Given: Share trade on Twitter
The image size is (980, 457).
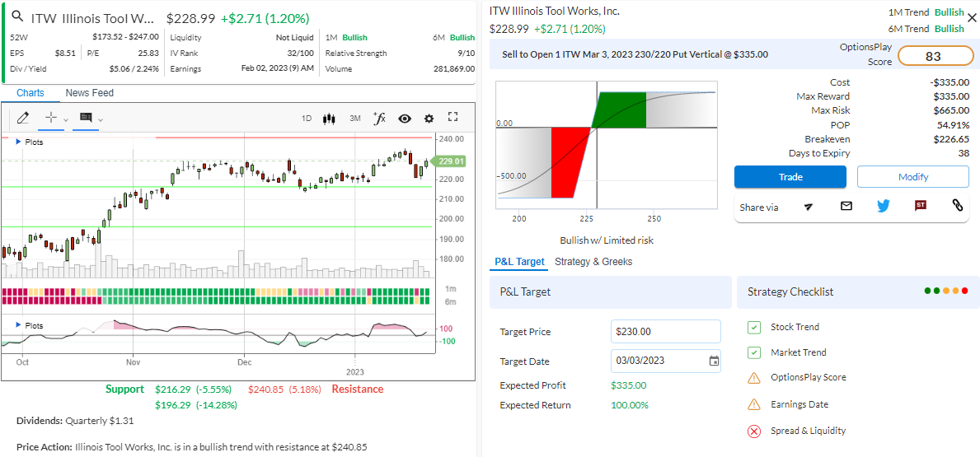Looking at the screenshot, I should pos(883,205).
